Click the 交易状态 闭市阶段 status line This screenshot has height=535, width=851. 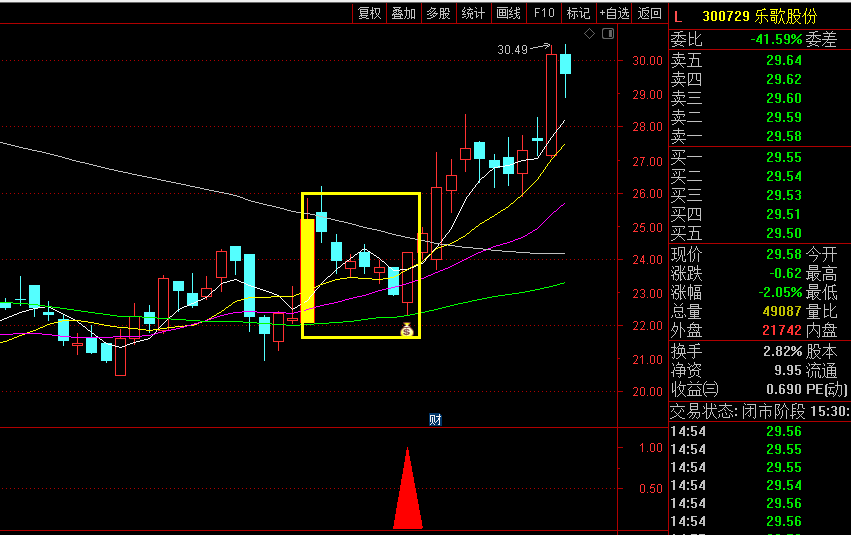(x=760, y=412)
